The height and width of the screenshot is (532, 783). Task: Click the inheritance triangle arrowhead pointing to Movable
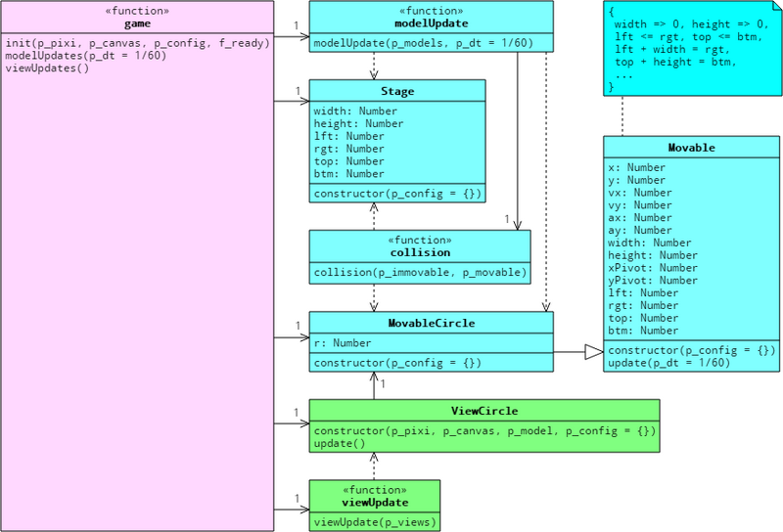(594, 352)
